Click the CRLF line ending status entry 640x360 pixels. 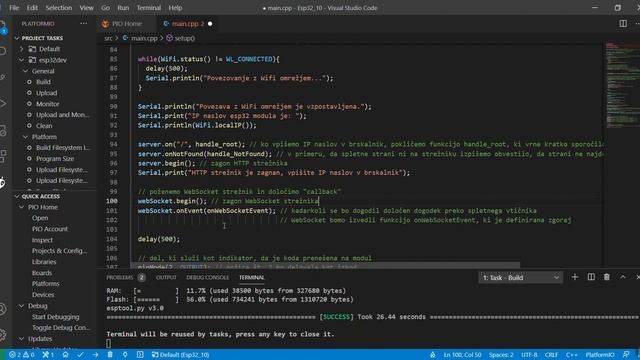551,355
